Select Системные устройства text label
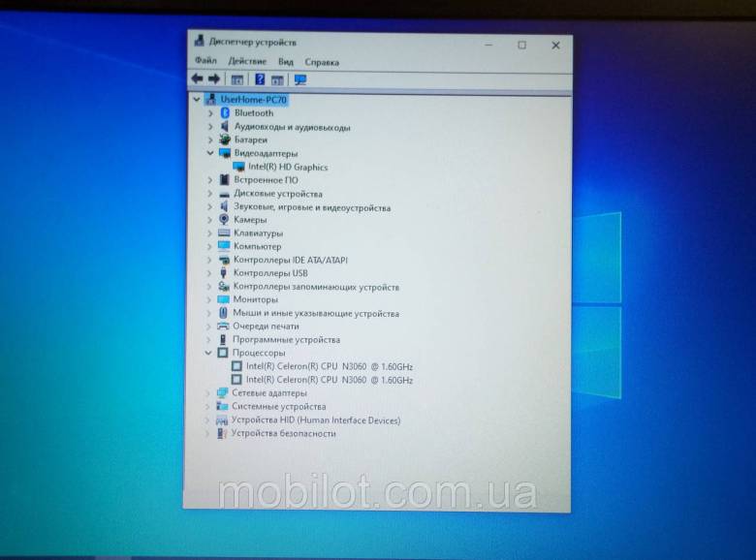 (279, 406)
